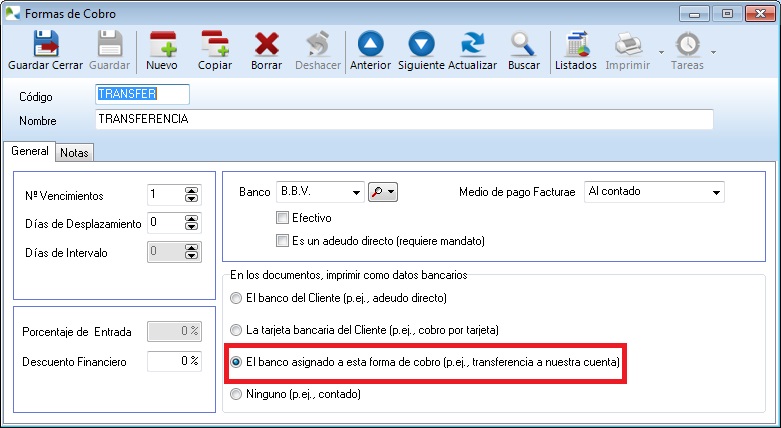Refresh data with Actualizar icon
The height and width of the screenshot is (428, 781).
point(473,44)
